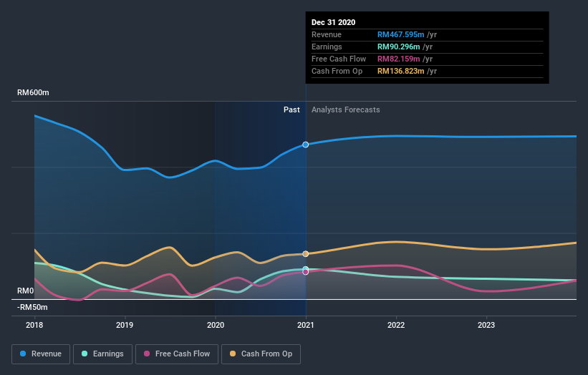The width and height of the screenshot is (588, 375).
Task: Toggle the Free Cash Flow legend button
Action: tap(177, 354)
